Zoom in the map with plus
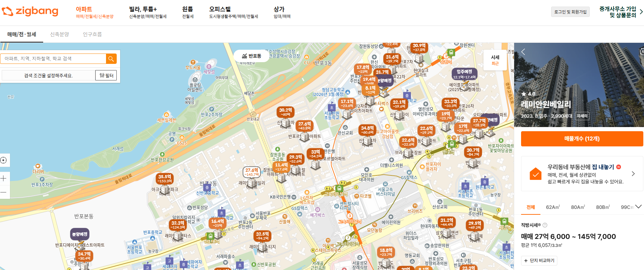This screenshot has height=270, width=644. pyautogui.click(x=4, y=179)
